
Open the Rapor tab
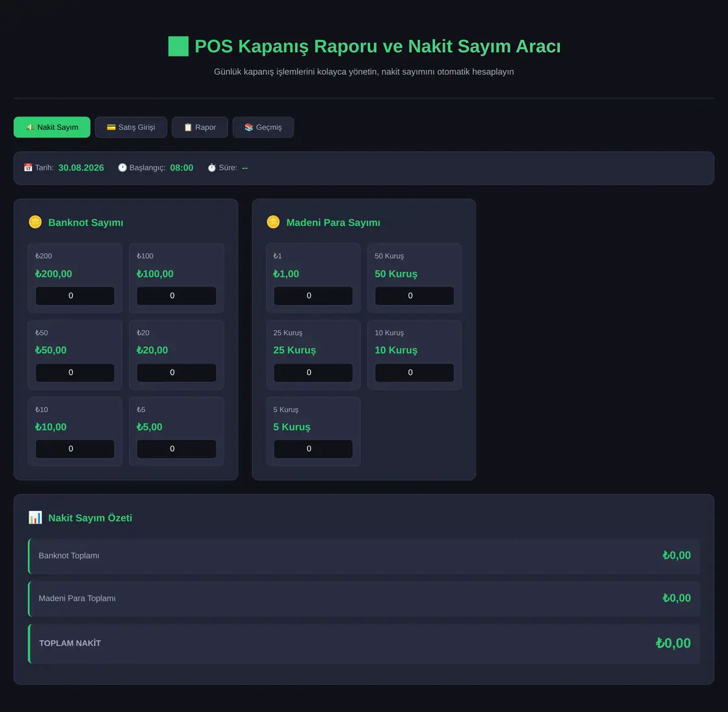[200, 127]
